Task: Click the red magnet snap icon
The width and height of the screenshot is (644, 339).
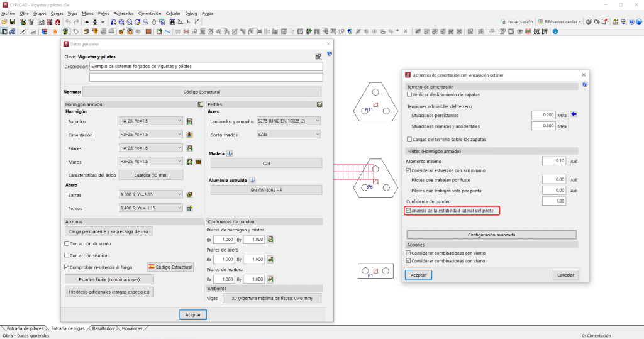Action: point(57,22)
